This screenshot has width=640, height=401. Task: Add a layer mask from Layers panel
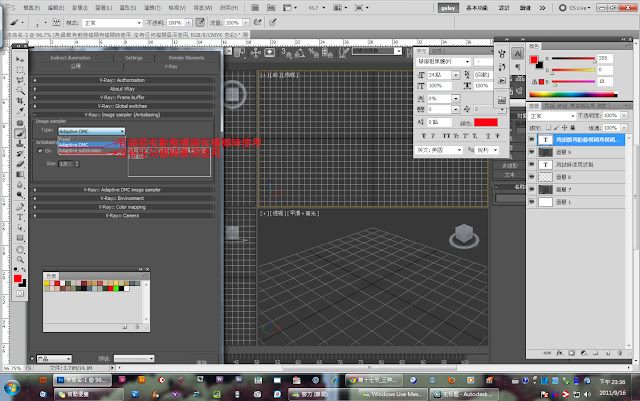tap(572, 353)
